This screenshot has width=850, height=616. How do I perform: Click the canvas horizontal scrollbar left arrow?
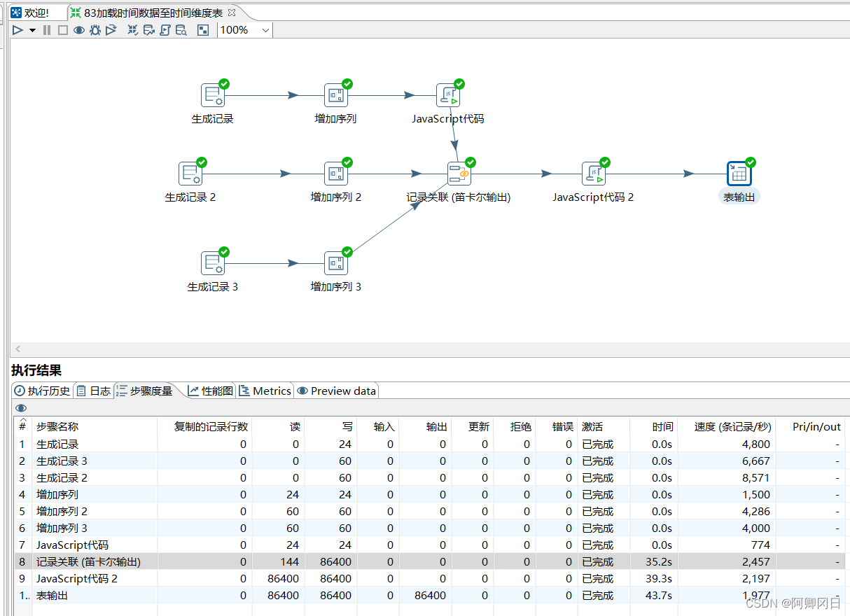tap(18, 349)
